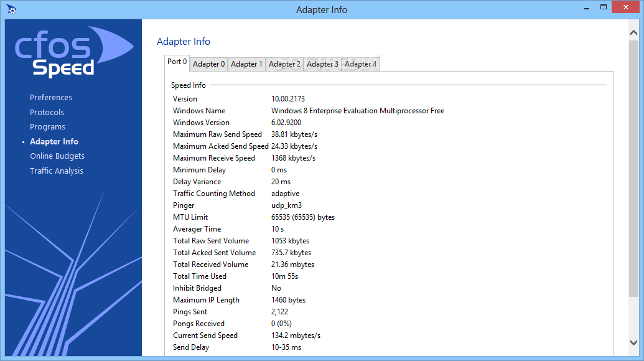Click the cfosSpeed gear icon in the title bar
Screen dimensions: 644x361
(11, 9)
